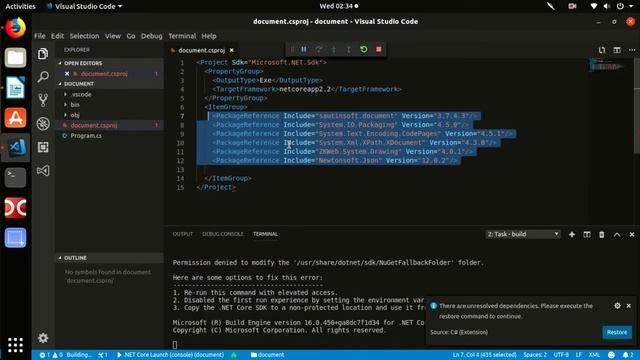
Task: Open the Manage gear in activity bar
Action: tap(43, 338)
